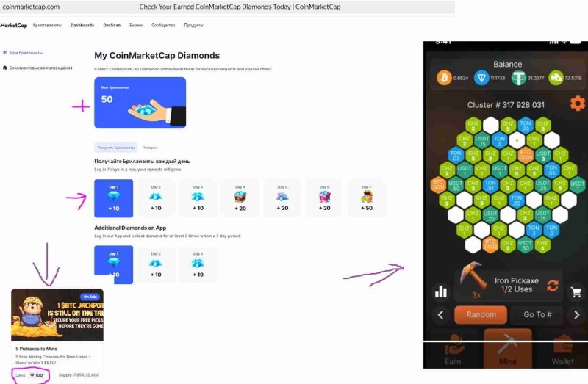Viewport: 588px width, 384px height.
Task: Click the Go To # button
Action: [x=537, y=315]
